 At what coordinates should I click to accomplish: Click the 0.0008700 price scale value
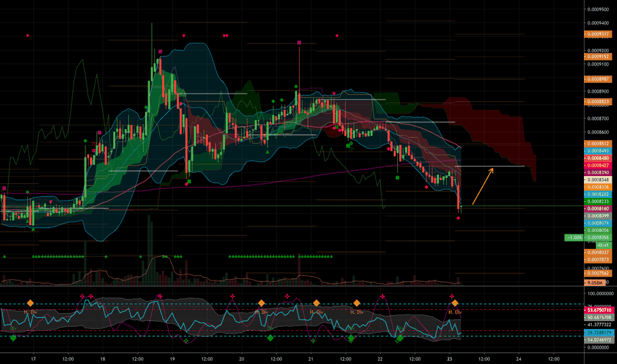coord(598,118)
